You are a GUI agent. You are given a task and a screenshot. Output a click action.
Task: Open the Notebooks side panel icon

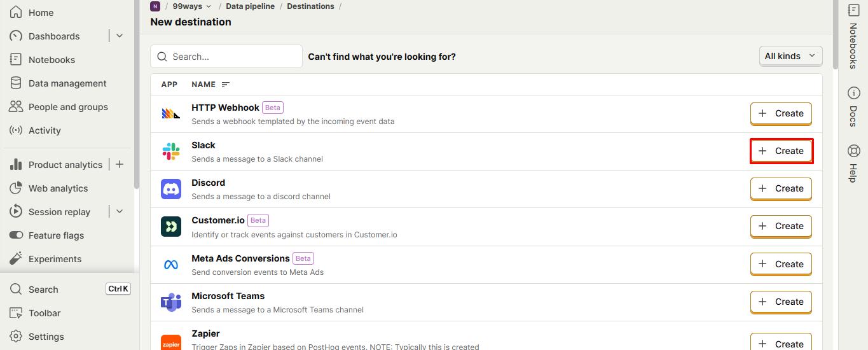coord(853,11)
